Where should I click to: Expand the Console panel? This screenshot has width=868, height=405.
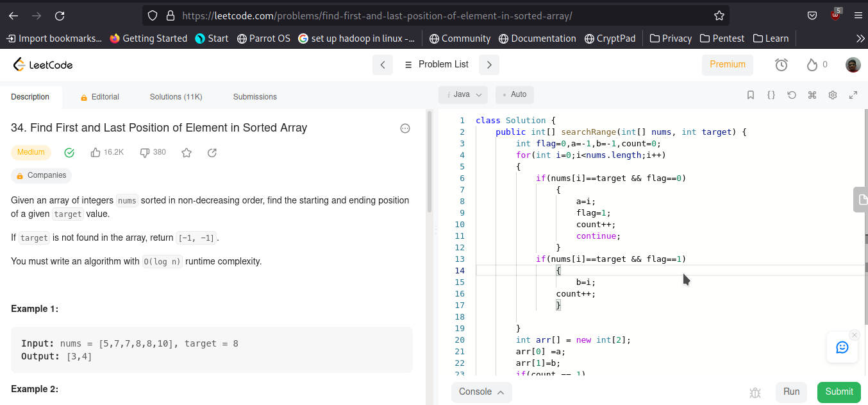point(481,392)
